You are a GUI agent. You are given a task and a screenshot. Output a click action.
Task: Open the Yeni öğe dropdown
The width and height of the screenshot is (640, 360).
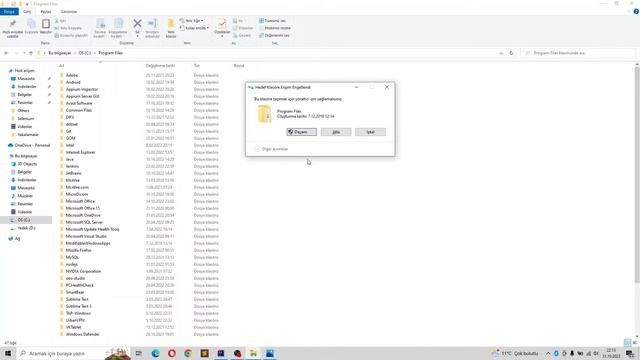(191, 20)
